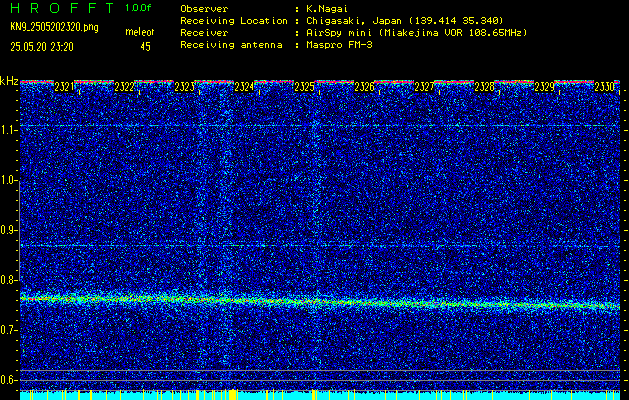629x400 pixels.
Task: Click the 1.0 frequency axis label
Action: (x=9, y=181)
